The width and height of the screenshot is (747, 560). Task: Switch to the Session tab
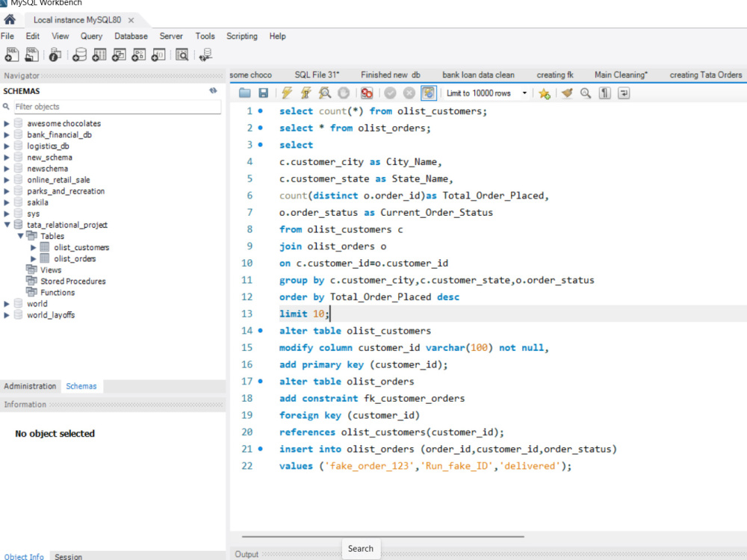tap(68, 556)
